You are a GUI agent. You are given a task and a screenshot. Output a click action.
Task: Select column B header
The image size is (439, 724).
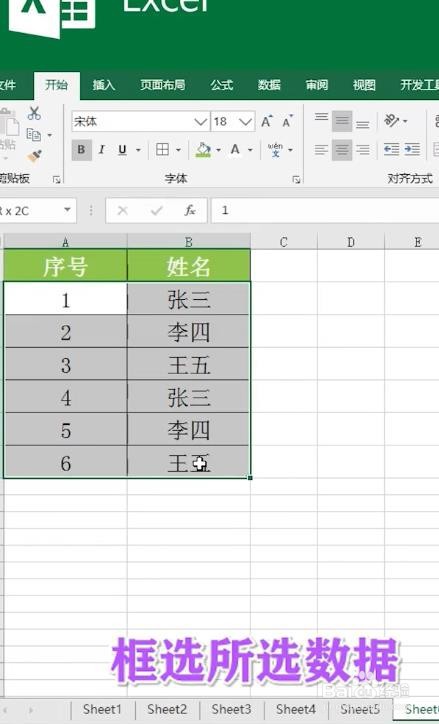point(189,241)
